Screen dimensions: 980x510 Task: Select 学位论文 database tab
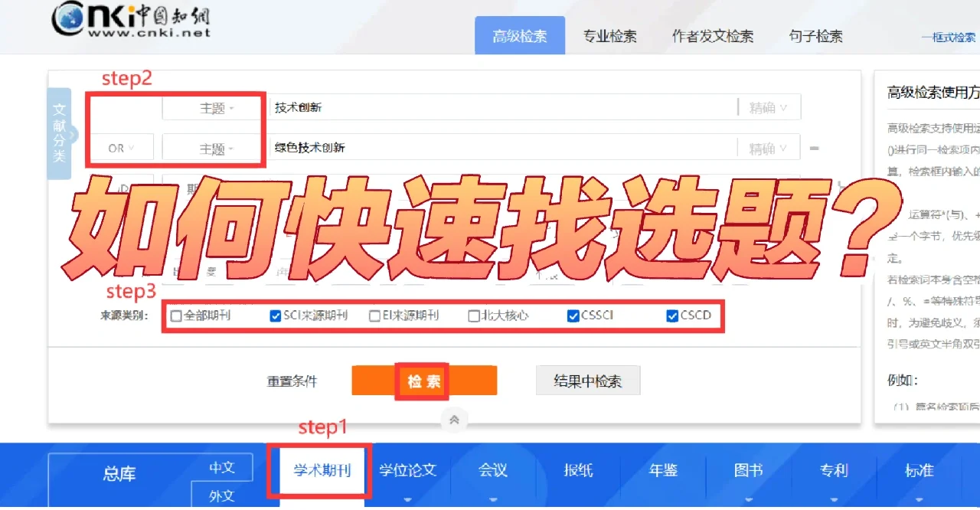click(x=407, y=469)
